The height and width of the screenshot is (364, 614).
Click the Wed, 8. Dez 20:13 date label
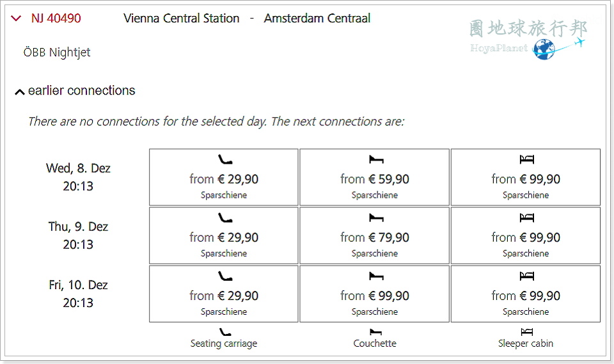coord(78,177)
